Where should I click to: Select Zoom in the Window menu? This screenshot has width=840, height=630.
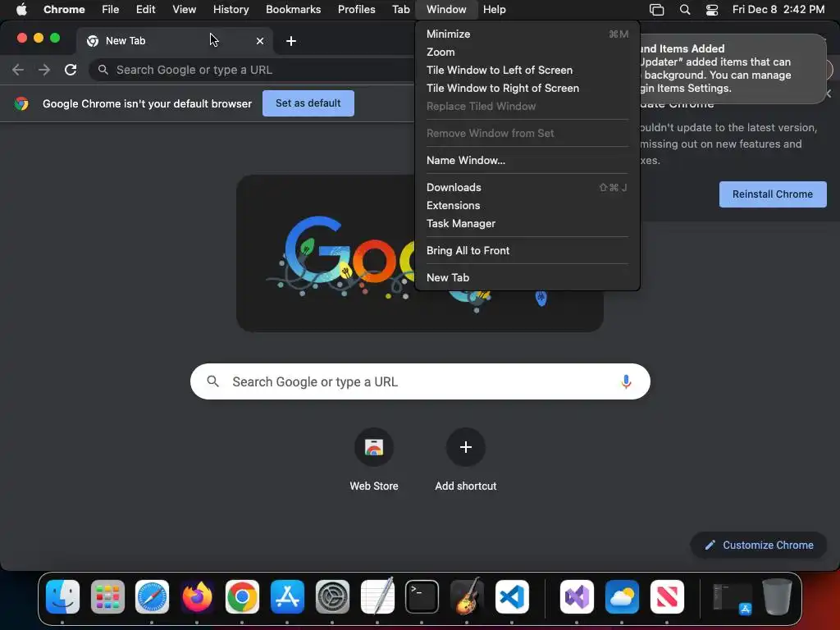pyautogui.click(x=527, y=52)
